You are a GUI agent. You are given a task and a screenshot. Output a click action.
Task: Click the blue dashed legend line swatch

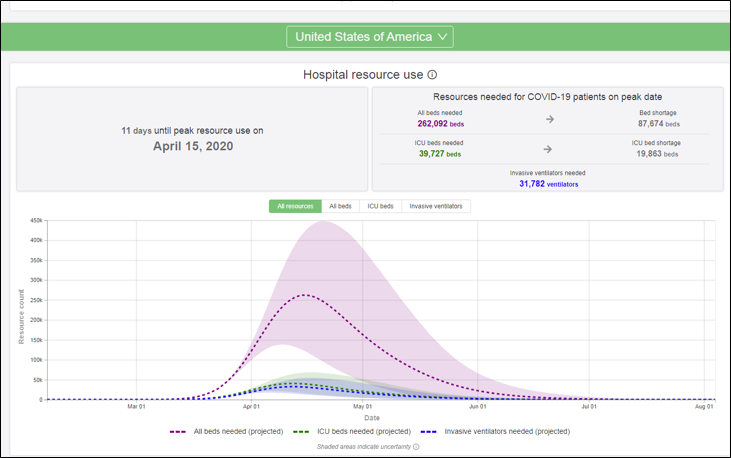(428, 432)
